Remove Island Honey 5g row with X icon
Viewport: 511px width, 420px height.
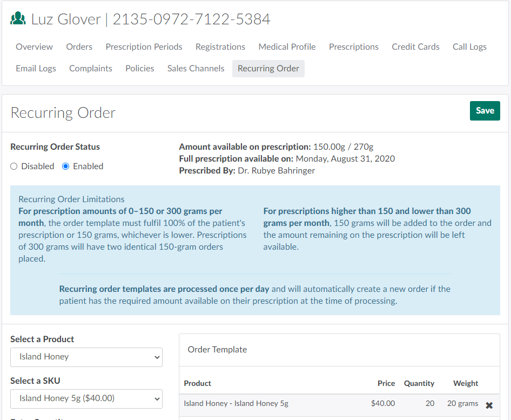489,405
